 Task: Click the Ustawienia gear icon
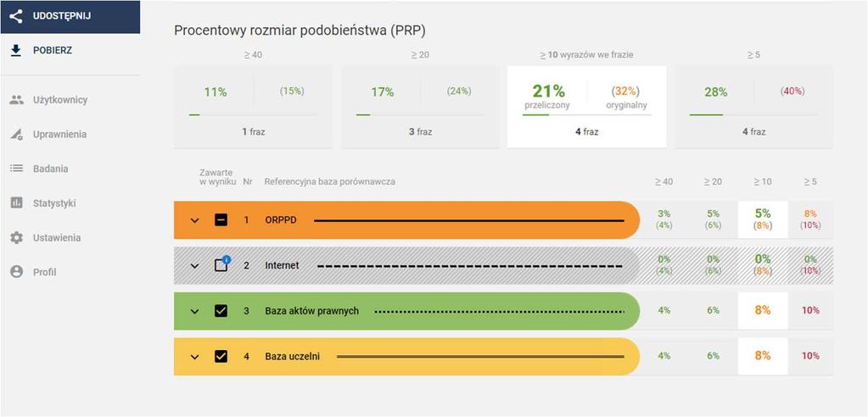tap(17, 238)
